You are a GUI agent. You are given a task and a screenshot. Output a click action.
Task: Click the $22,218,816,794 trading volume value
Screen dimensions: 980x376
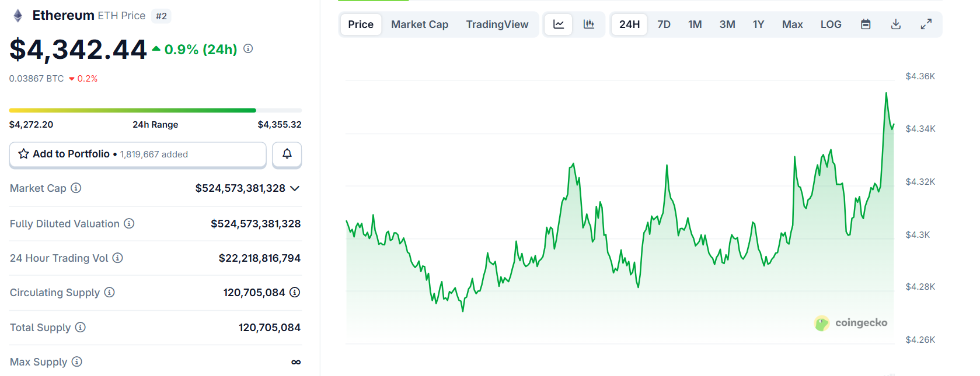click(x=260, y=258)
